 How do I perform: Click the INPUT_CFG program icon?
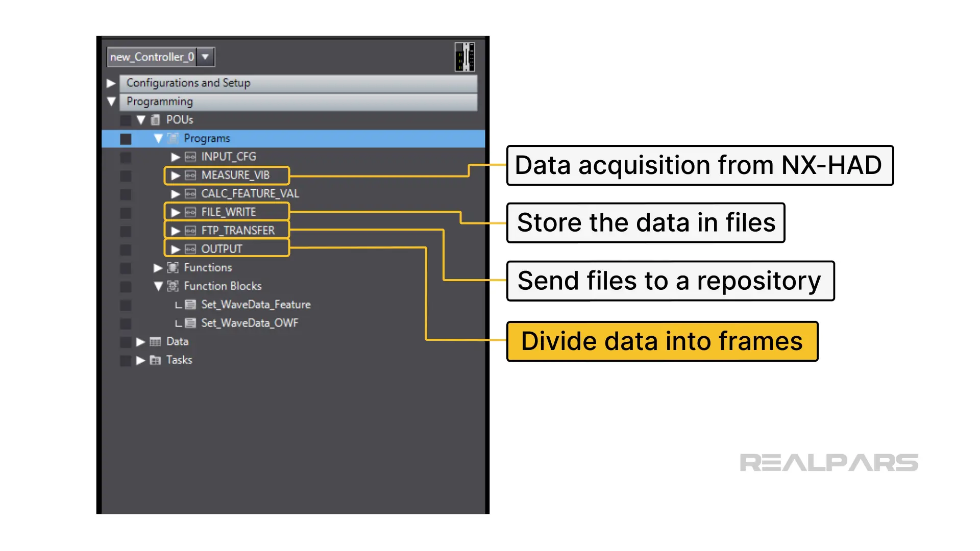pos(190,157)
